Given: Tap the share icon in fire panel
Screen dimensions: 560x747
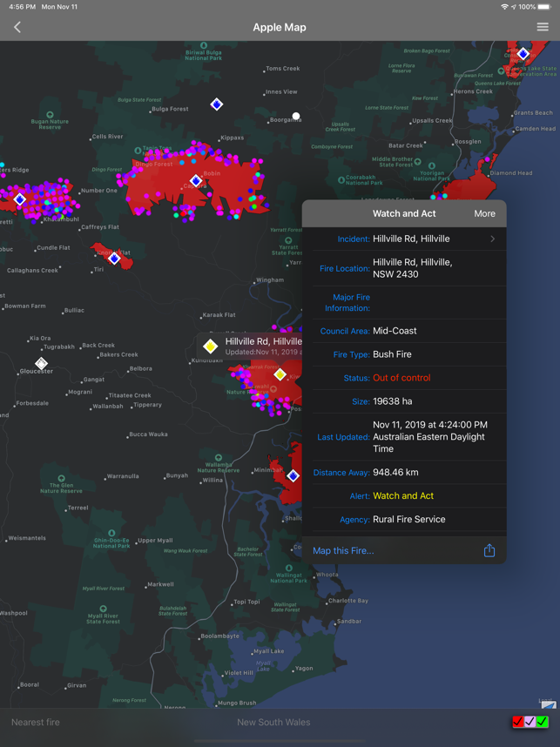Looking at the screenshot, I should 489,550.
